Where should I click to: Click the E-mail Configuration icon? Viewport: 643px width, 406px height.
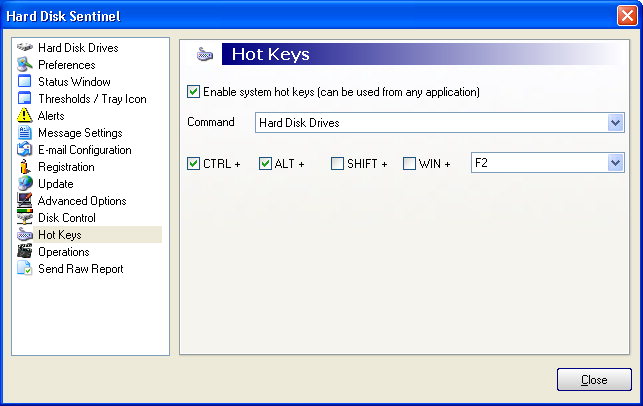25,150
